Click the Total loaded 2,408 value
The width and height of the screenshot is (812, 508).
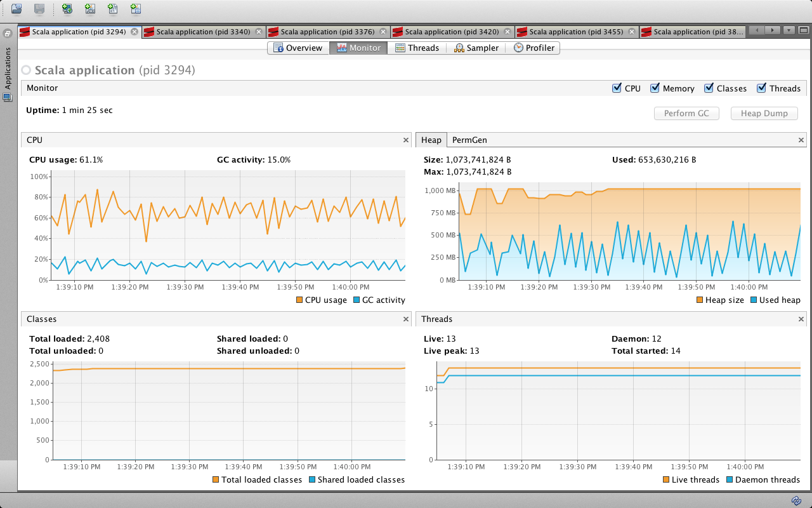98,339
